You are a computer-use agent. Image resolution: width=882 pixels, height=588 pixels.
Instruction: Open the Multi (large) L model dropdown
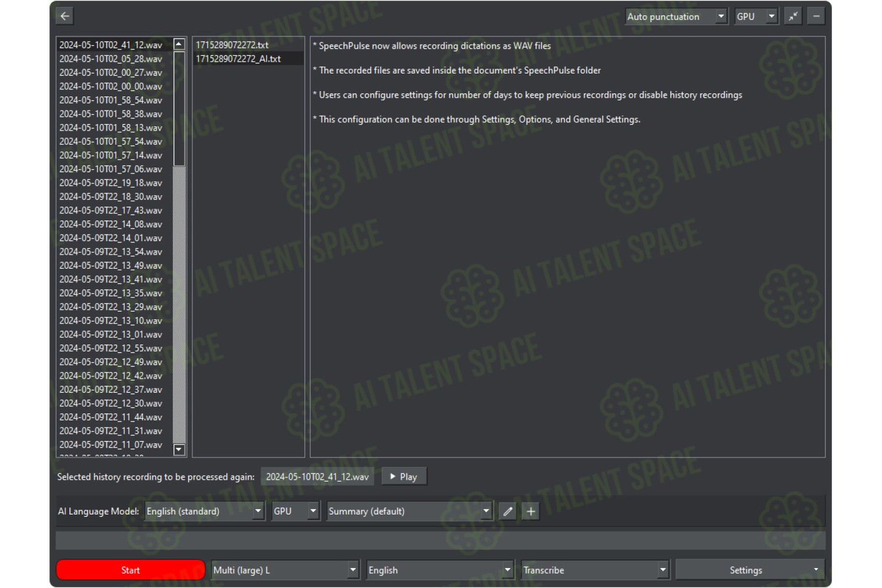point(285,570)
